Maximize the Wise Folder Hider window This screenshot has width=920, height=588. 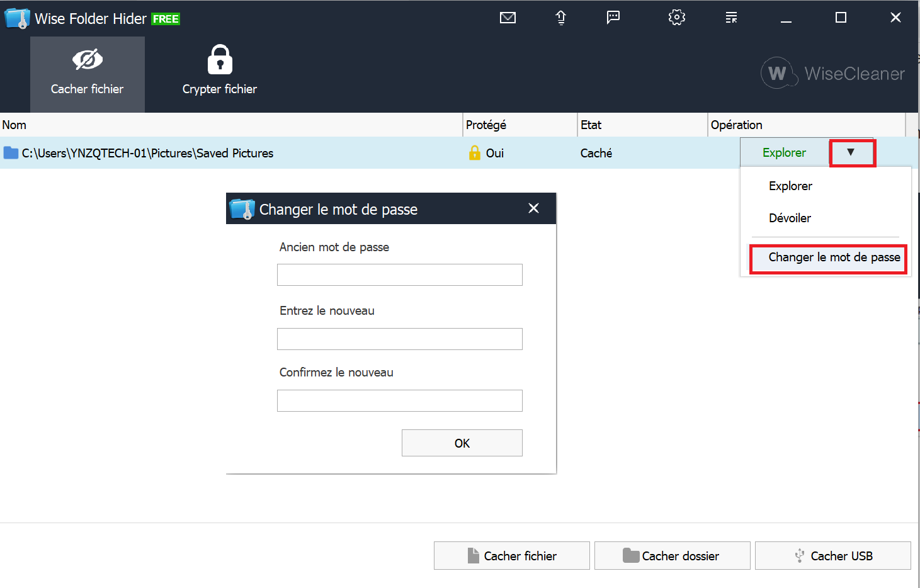[841, 18]
